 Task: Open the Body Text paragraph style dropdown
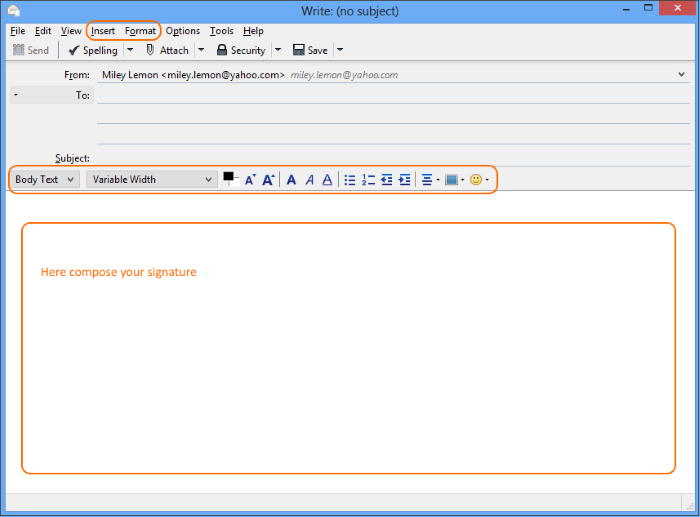45,179
